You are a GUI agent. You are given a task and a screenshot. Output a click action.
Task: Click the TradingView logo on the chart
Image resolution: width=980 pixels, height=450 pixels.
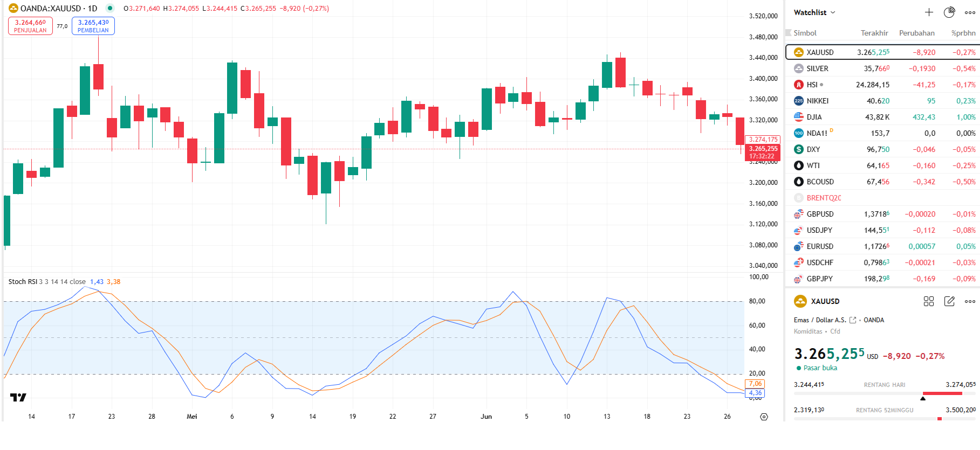tap(18, 398)
